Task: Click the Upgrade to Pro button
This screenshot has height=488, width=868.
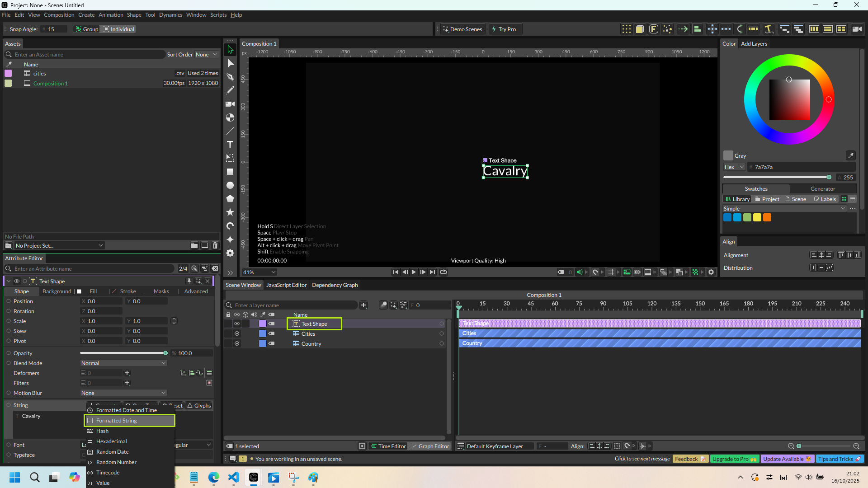Action: pyautogui.click(x=734, y=459)
